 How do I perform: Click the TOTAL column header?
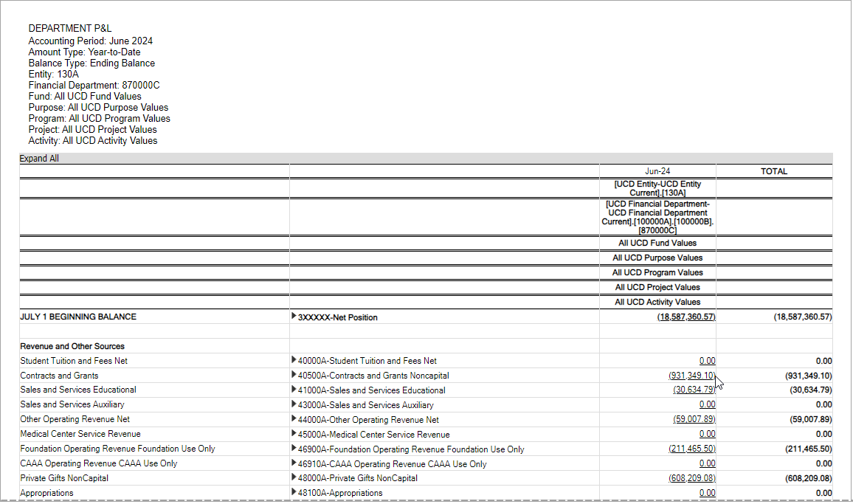774,171
